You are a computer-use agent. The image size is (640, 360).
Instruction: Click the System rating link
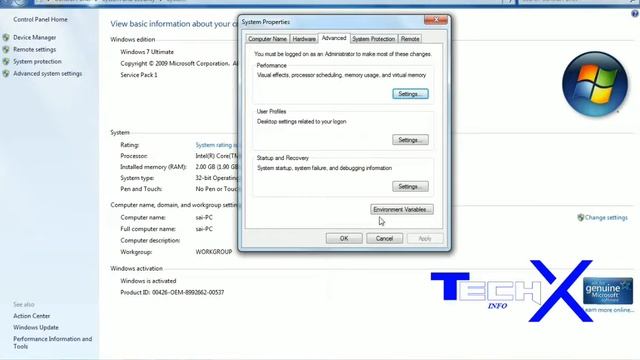(x=217, y=145)
